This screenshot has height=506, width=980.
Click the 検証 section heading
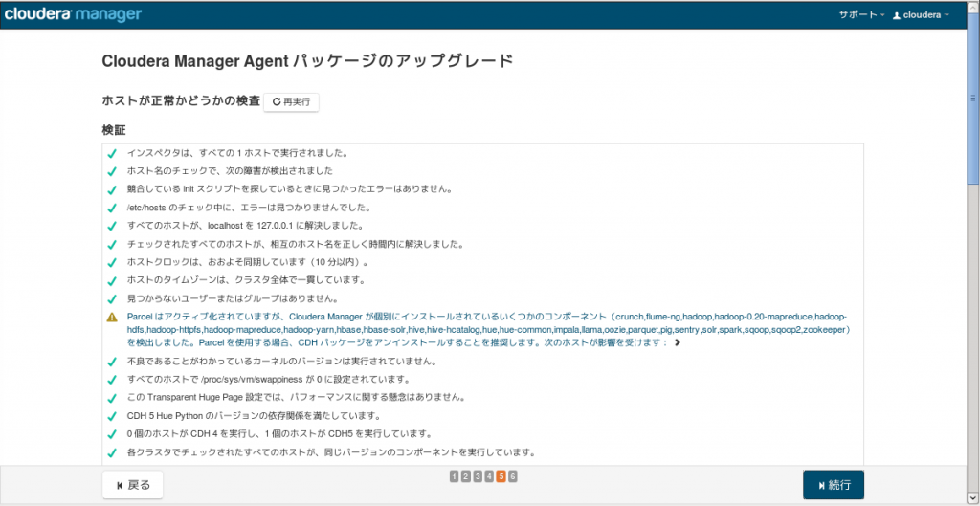[114, 130]
